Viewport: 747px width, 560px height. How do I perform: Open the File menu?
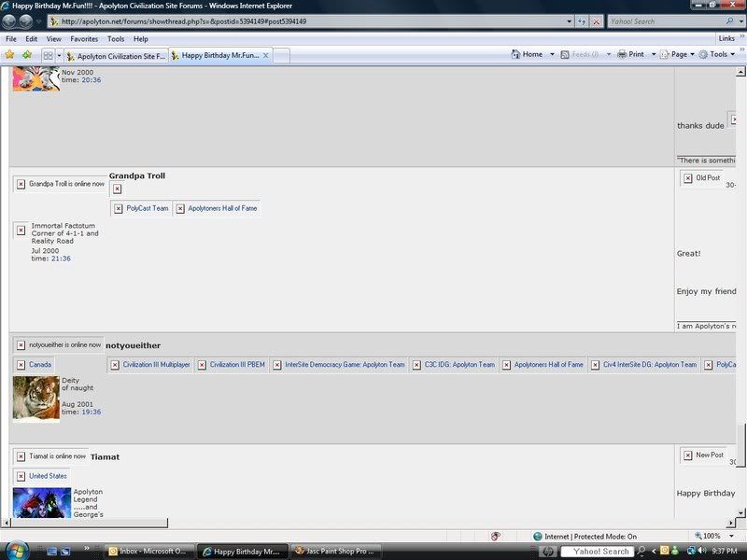point(11,39)
